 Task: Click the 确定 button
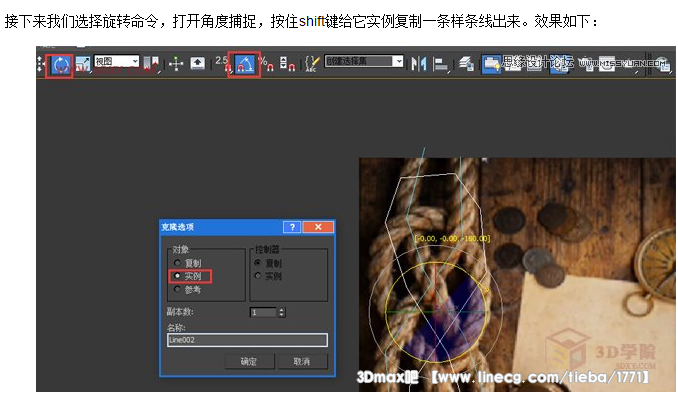[x=249, y=361]
